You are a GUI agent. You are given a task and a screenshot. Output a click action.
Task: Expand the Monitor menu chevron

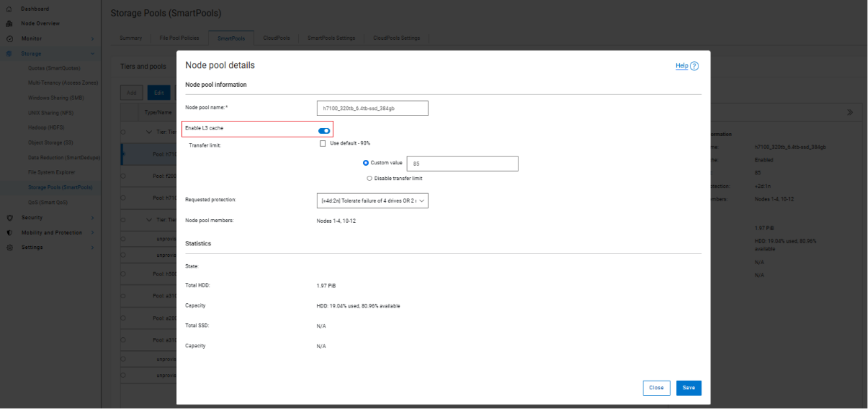[92, 39]
